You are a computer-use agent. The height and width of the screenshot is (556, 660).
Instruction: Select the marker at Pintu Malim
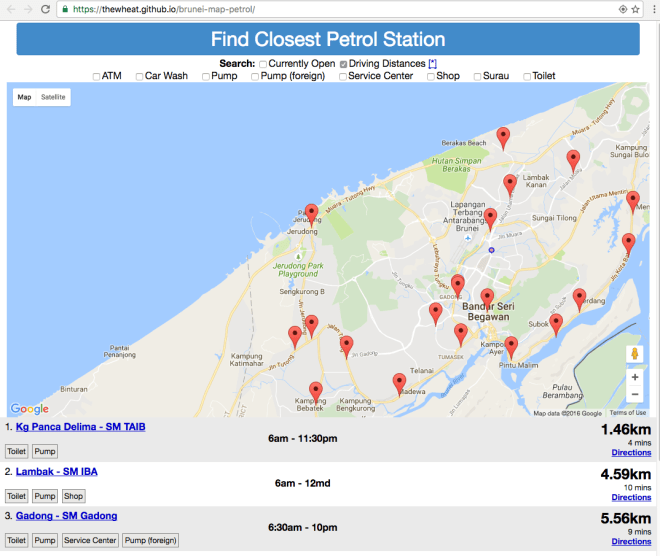coord(511,348)
